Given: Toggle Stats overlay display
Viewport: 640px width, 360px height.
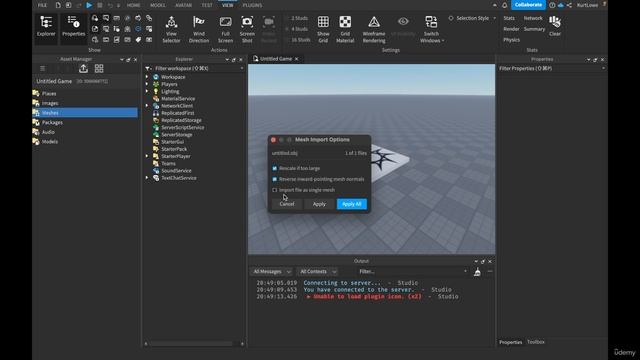Looking at the screenshot, I should point(509,18).
